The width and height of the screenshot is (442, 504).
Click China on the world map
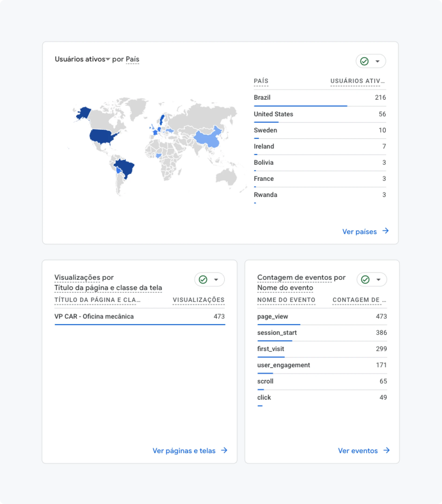208,138
